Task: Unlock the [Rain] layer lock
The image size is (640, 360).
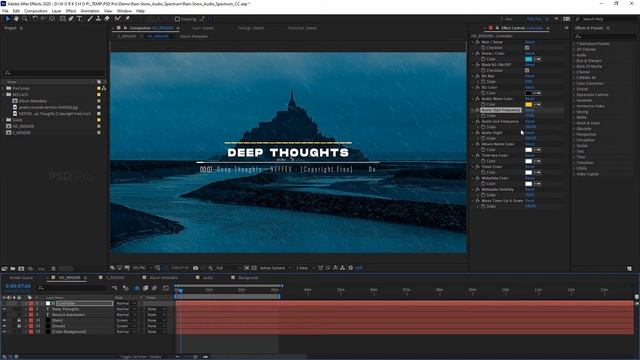Action: click(x=19, y=320)
